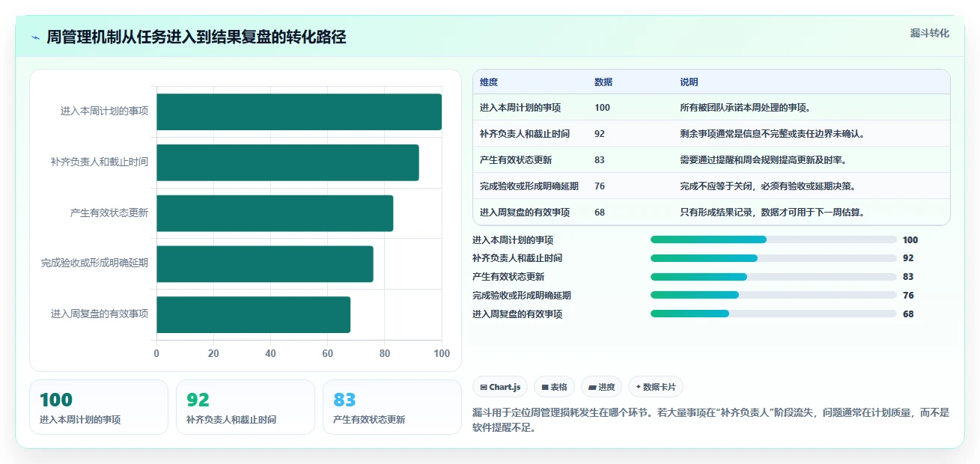This screenshot has width=980, height=464.
Task: Click the 进度 chip
Action: coord(601,387)
